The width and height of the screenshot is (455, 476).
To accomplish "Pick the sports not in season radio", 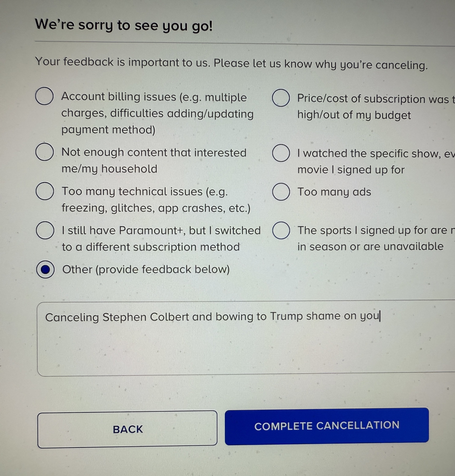I will pos(281,230).
